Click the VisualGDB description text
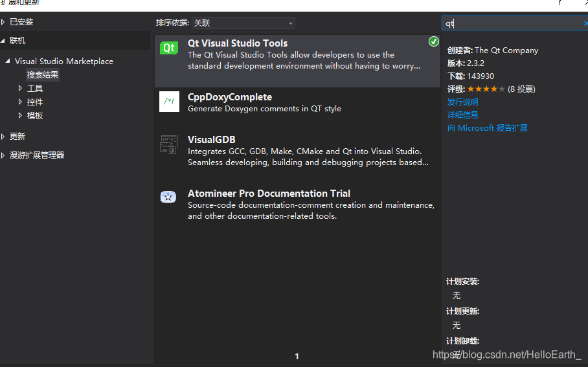 [308, 157]
